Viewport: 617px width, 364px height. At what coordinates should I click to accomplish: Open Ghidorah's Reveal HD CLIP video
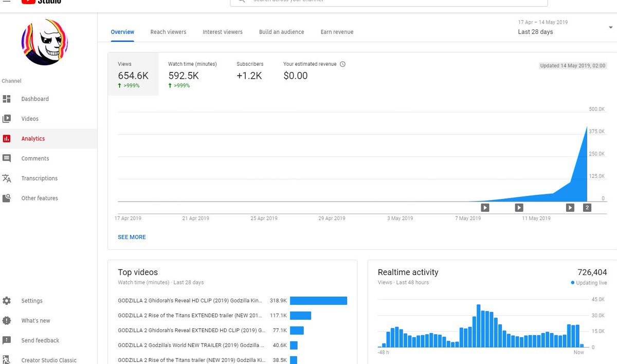coord(190,300)
